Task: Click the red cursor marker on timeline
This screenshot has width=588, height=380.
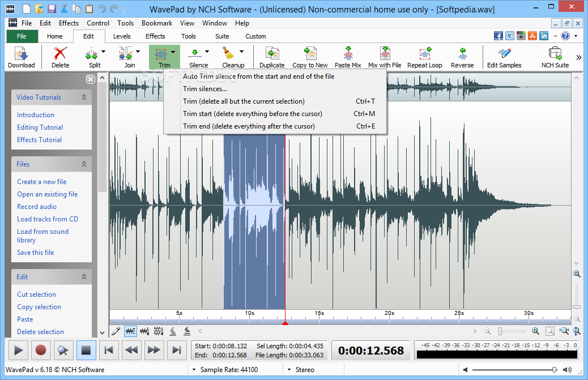Action: (285, 323)
